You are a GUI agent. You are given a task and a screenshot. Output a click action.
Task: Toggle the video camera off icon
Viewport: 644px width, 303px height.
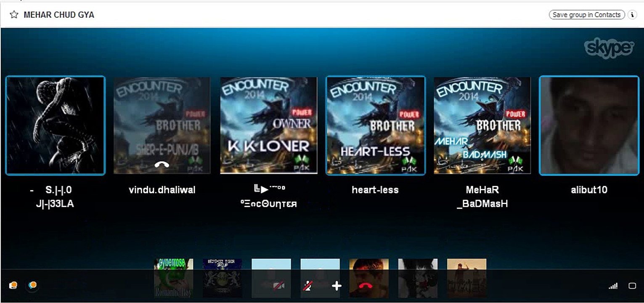point(279,286)
